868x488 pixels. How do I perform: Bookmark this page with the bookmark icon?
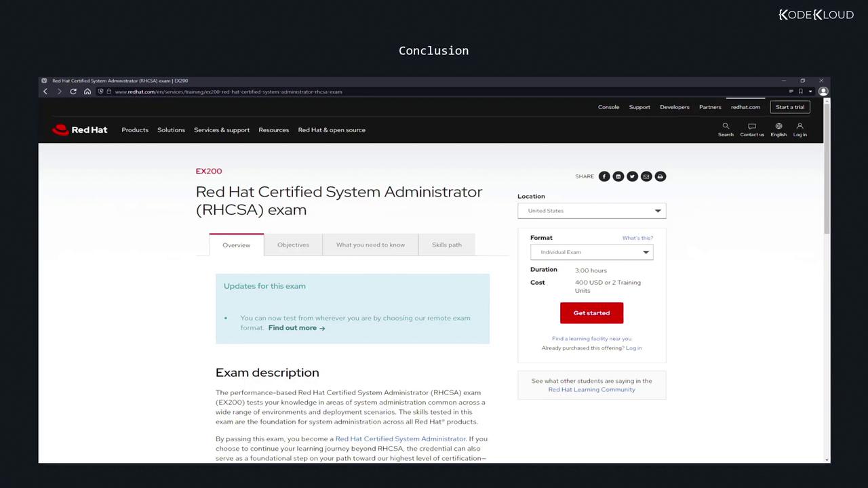[801, 91]
